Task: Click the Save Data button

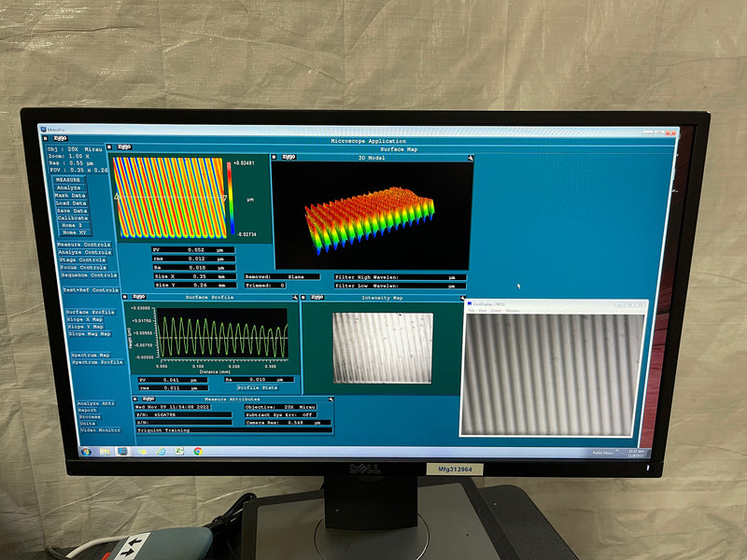Action: tap(71, 210)
